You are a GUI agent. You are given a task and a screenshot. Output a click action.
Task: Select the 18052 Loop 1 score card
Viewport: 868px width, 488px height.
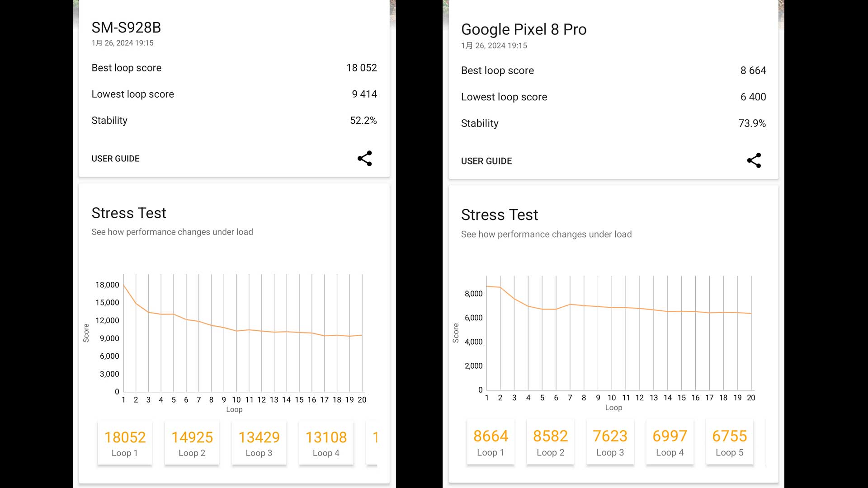point(125,443)
